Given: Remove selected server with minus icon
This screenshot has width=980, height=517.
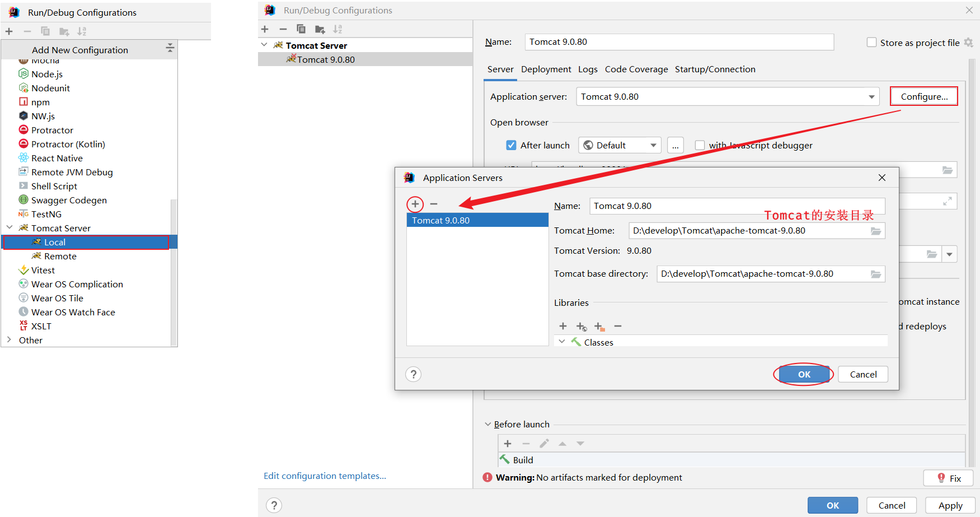Looking at the screenshot, I should pyautogui.click(x=434, y=204).
